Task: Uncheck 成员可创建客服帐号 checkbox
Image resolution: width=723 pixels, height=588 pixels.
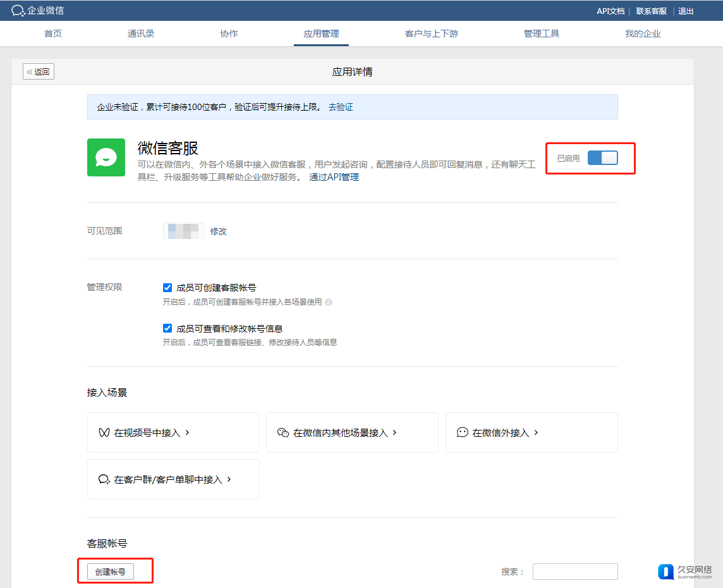Action: [167, 287]
